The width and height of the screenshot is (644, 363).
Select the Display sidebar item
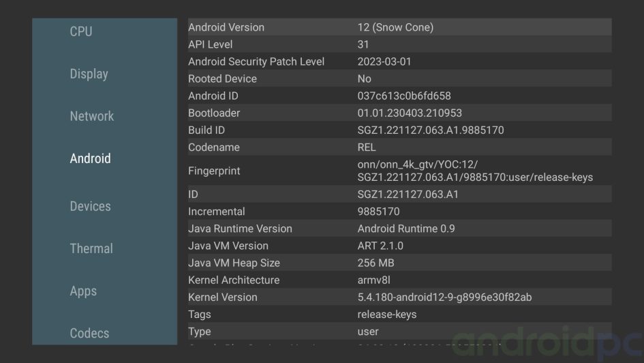[x=89, y=74]
